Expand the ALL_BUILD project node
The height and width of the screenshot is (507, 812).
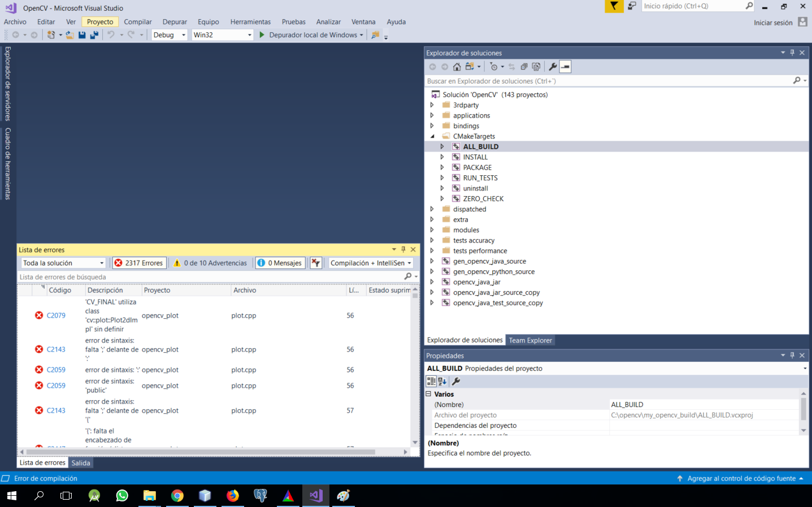(x=442, y=146)
